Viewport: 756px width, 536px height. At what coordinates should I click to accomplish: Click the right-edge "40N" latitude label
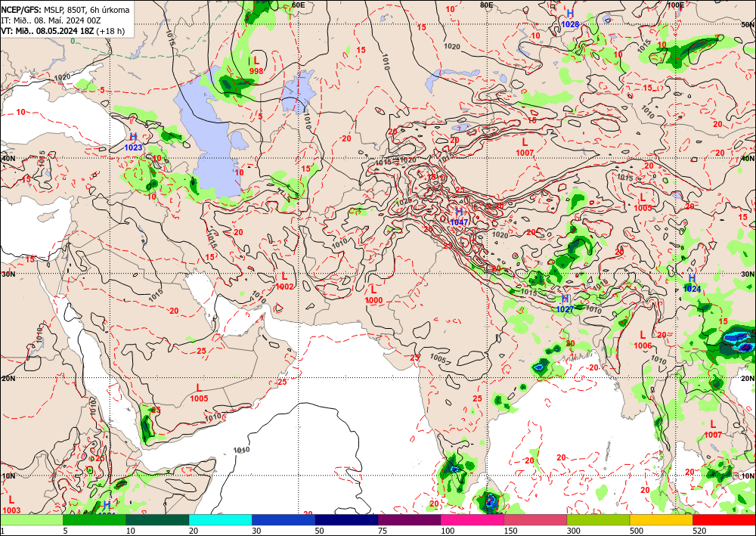[748, 158]
